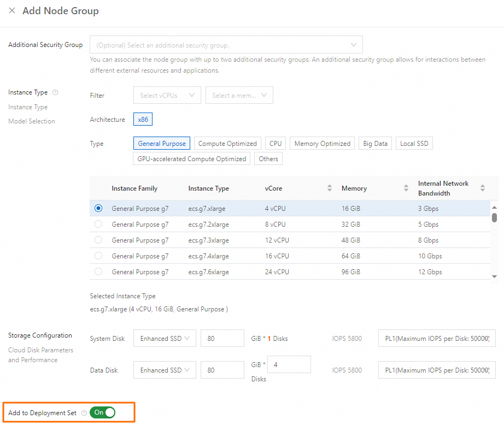Jump to Instance Type section link

tap(28, 107)
